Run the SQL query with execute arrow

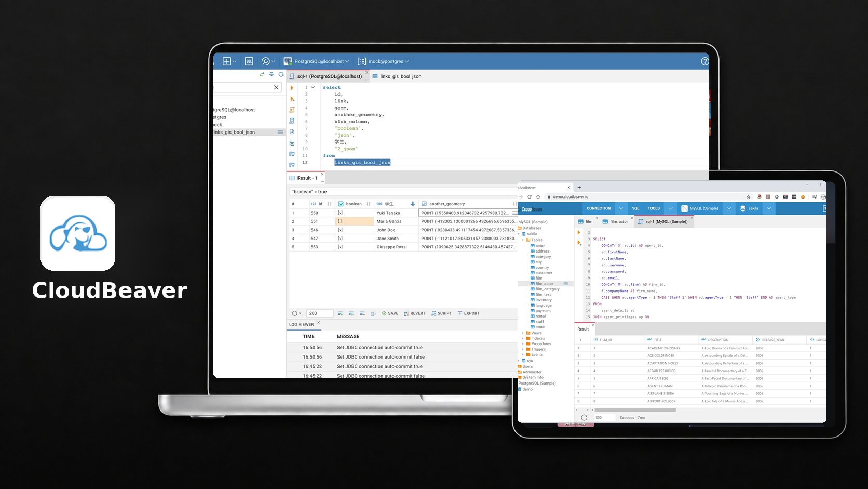point(292,88)
